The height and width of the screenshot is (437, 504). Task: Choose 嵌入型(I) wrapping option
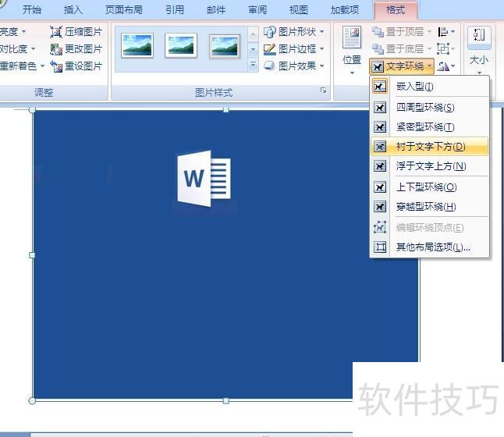pos(429,86)
